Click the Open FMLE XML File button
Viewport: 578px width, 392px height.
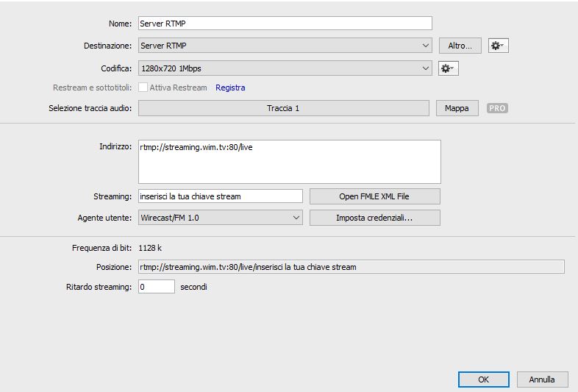[x=375, y=196]
